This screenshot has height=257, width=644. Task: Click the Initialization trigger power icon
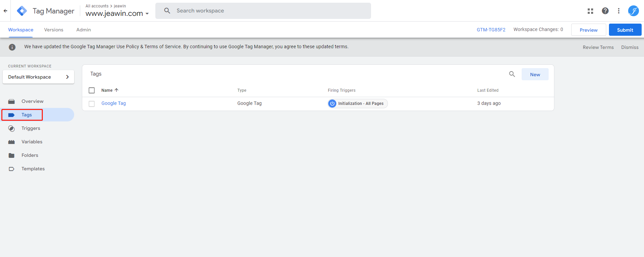332,104
